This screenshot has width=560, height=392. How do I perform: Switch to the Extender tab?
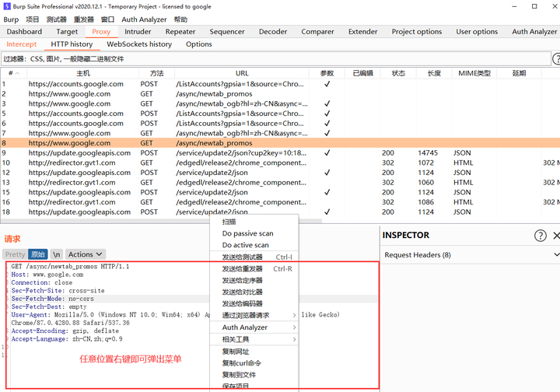point(363,32)
